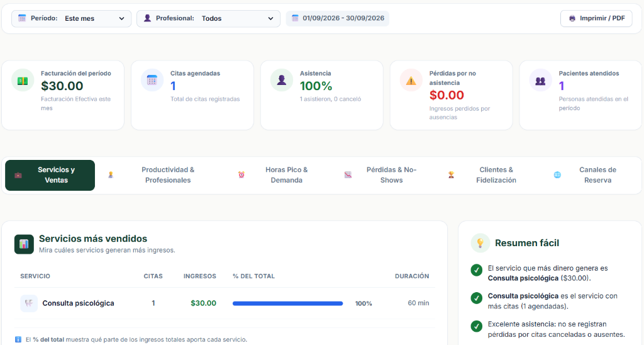Click the SERVICIO column header
The width and height of the screenshot is (644, 345).
35,276
